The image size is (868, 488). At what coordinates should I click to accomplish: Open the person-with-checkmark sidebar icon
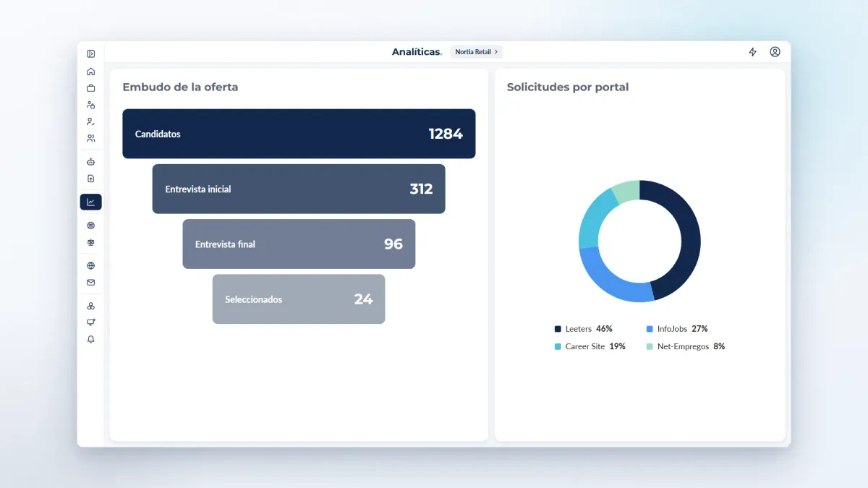click(x=91, y=121)
